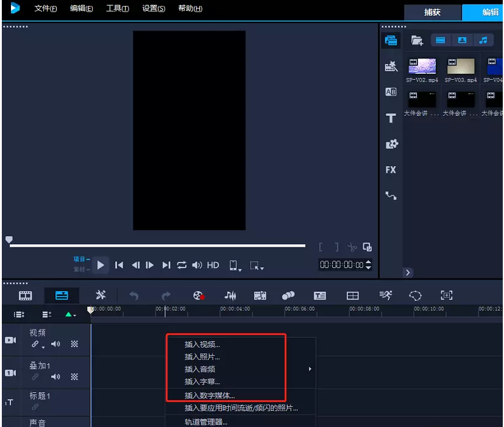
Task: Open the motion tracking tool
Action: 385,295
